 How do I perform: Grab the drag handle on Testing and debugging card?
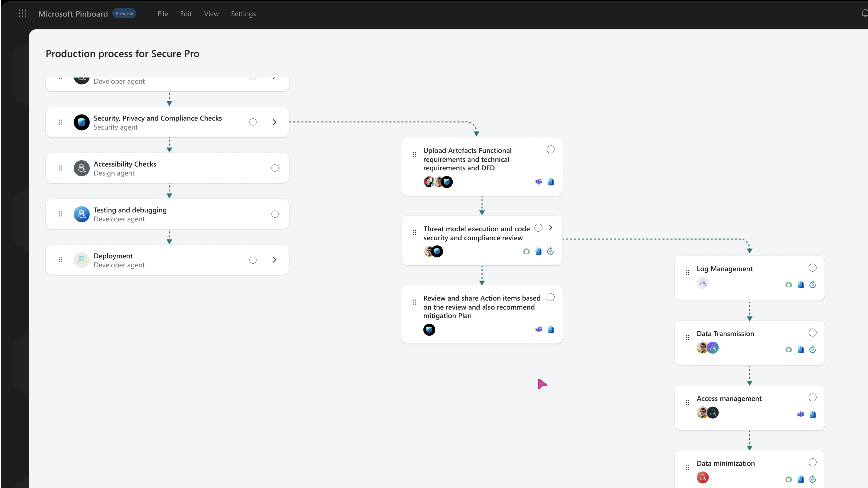coord(61,214)
